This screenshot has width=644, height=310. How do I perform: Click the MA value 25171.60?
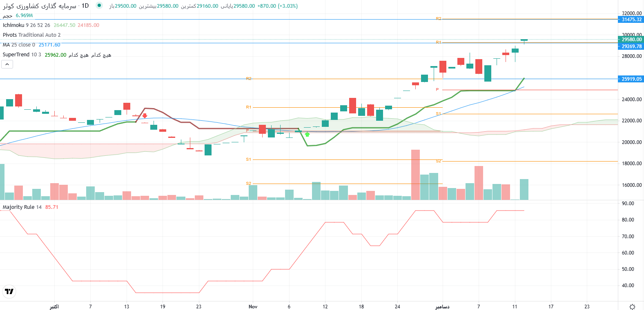point(49,45)
